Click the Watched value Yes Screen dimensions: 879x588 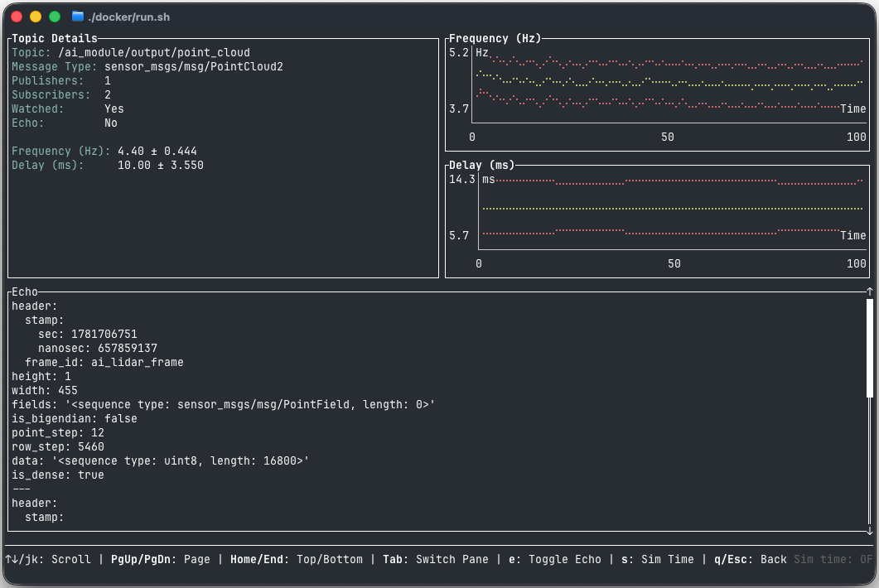tap(113, 108)
